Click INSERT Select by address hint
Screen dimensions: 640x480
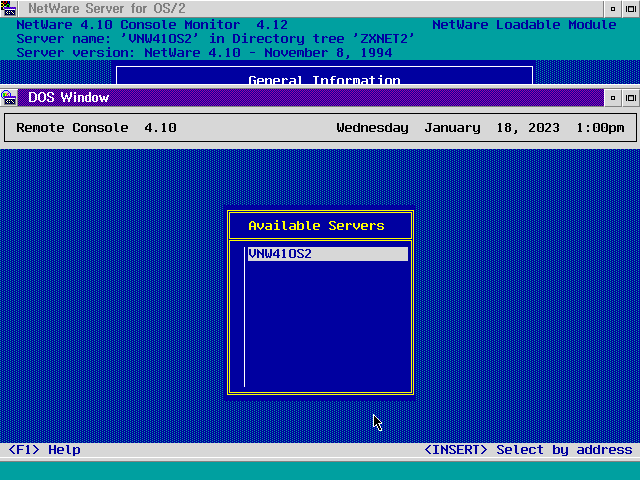pos(528,450)
